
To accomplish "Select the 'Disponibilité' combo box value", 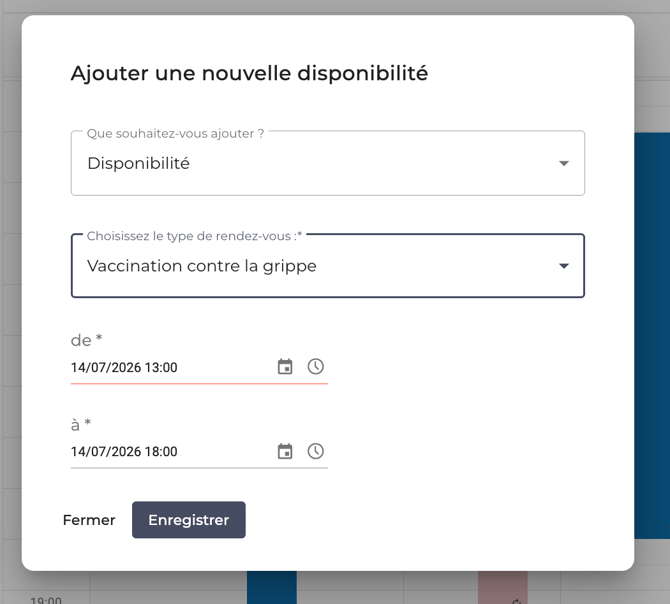I will click(x=328, y=163).
